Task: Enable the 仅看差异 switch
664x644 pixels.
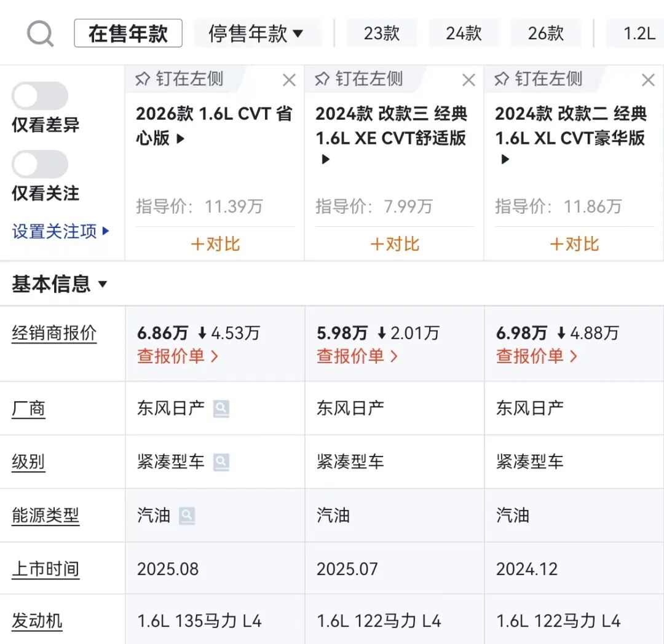Action: (40, 96)
